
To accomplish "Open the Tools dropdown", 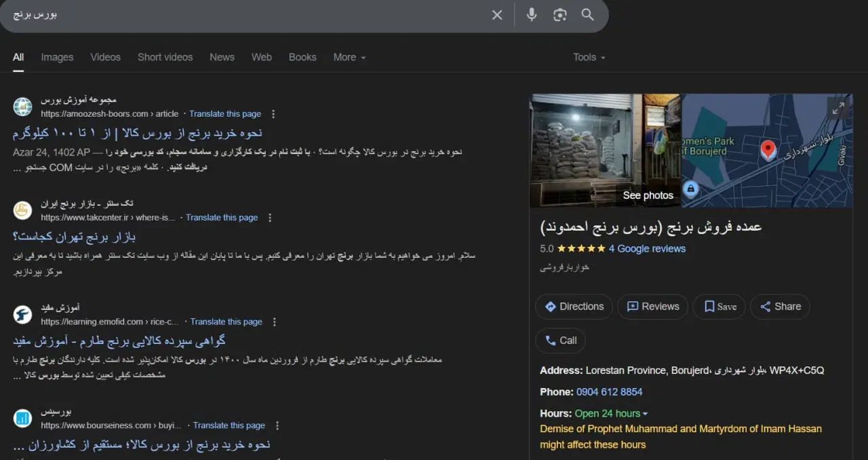I will pyautogui.click(x=589, y=57).
